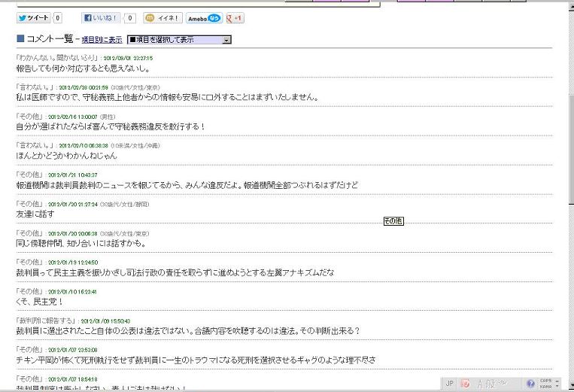Click the comment ほんとかどうかわかんねじゃん
Image resolution: width=574 pixels, height=392 pixels.
pos(67,156)
